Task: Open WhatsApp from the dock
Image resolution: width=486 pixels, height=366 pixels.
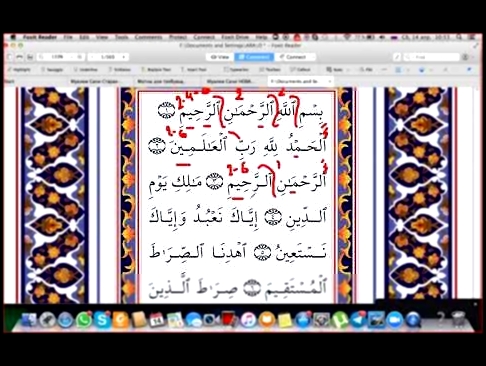Action: pos(84,320)
